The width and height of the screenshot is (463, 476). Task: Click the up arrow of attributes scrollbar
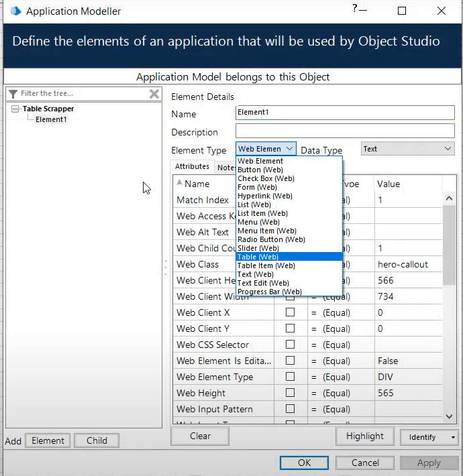450,199
